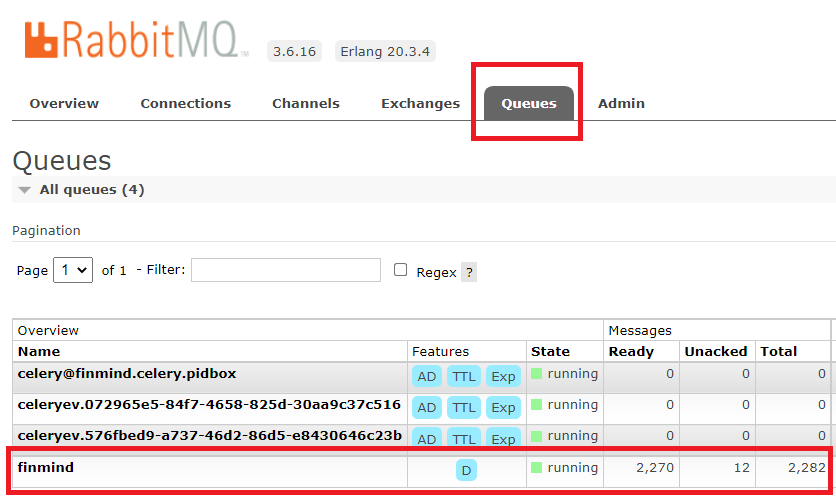Click TTL badge on celery@finmind.celery.pidbox row
Viewport: 836px width, 503px height.
463,376
